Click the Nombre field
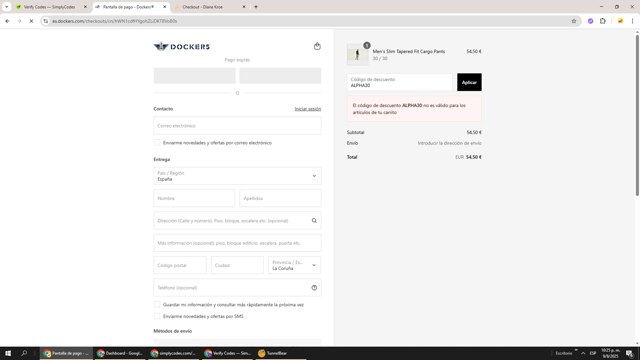Screen dimensions: 640x360 194,198
